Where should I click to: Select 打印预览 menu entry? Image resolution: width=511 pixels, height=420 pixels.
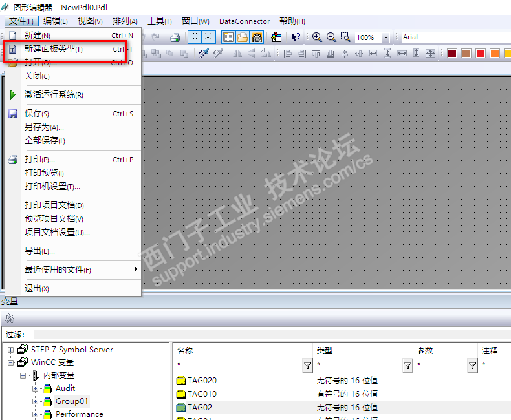pyautogui.click(x=74, y=173)
